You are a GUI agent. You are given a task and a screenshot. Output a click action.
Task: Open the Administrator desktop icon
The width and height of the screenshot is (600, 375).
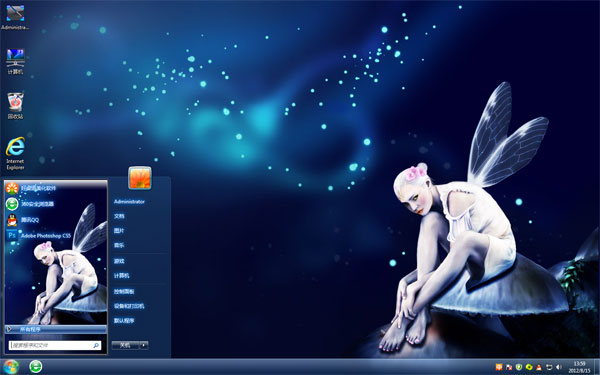(x=15, y=17)
